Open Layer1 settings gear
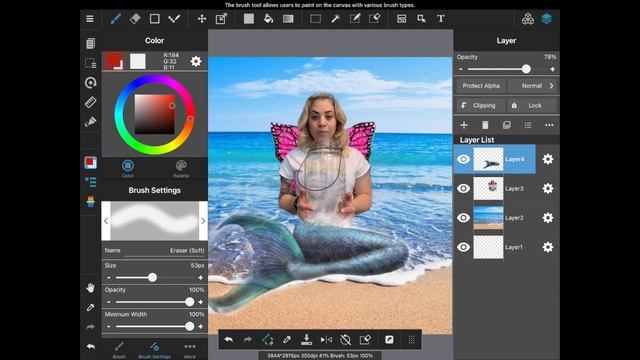Viewport: 640px width, 360px height. point(548,247)
